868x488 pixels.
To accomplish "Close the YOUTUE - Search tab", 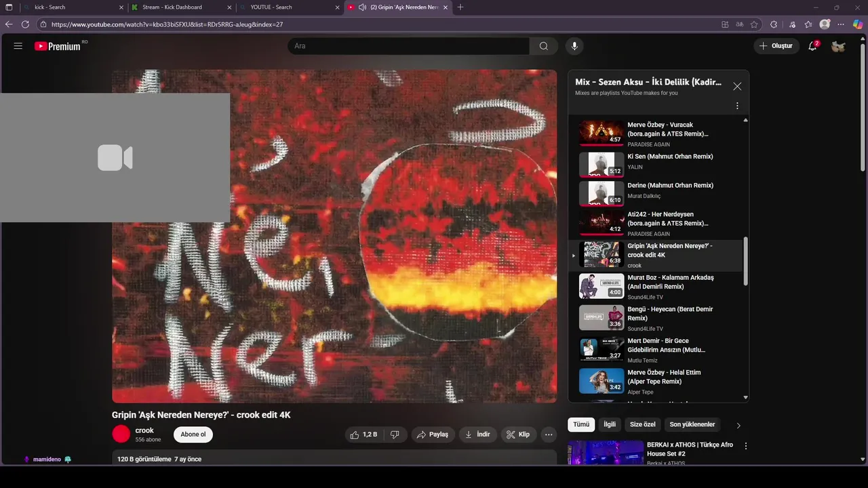I will click(337, 7).
